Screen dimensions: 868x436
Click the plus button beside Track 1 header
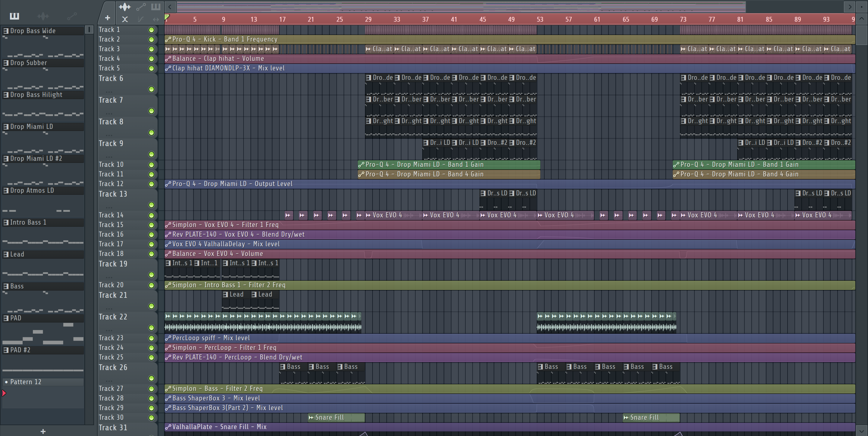(108, 18)
